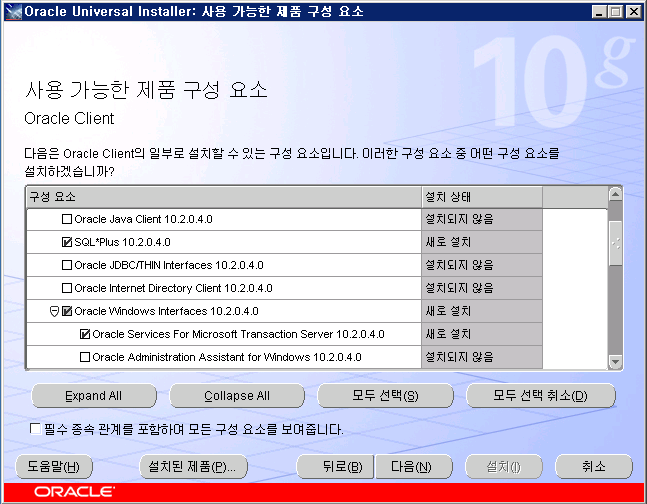Maximize the Oracle Universal Installer window
Image resolution: width=647 pixels, height=504 pixels.
[616, 12]
